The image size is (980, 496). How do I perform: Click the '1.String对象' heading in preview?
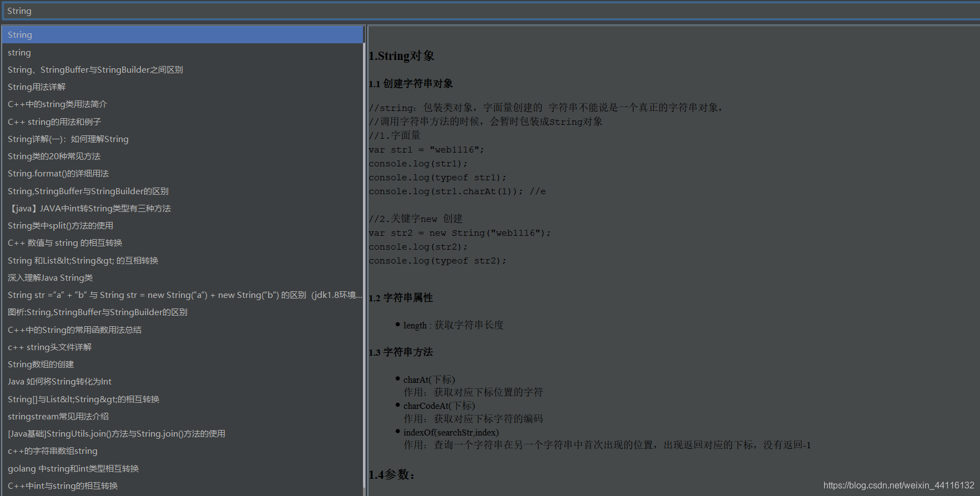pyautogui.click(x=401, y=56)
